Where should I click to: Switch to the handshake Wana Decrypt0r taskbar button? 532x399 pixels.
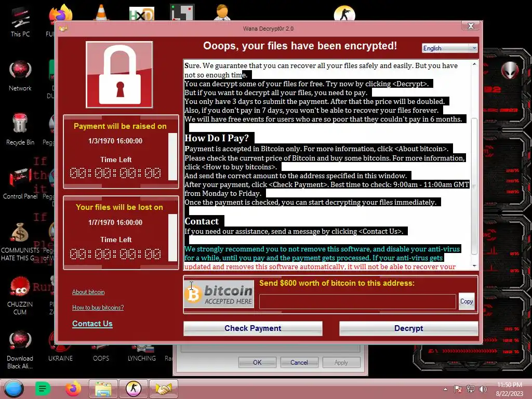pos(164,389)
